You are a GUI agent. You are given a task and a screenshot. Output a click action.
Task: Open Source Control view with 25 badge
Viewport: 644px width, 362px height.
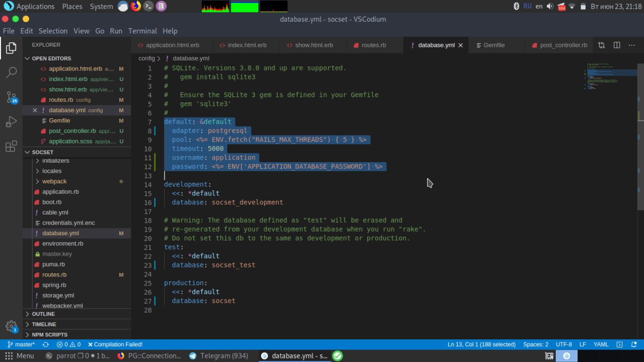[x=11, y=97]
